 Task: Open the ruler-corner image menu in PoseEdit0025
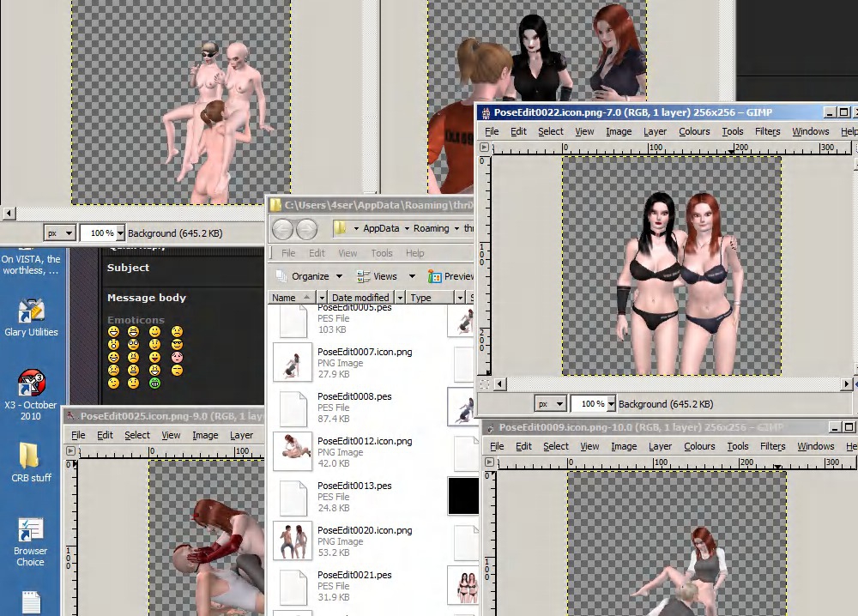tap(70, 450)
